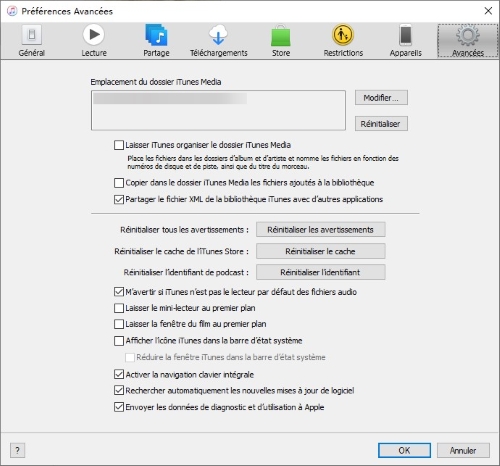This screenshot has height=466, width=500.
Task: Cancel with the Annuler button
Action: (x=463, y=451)
